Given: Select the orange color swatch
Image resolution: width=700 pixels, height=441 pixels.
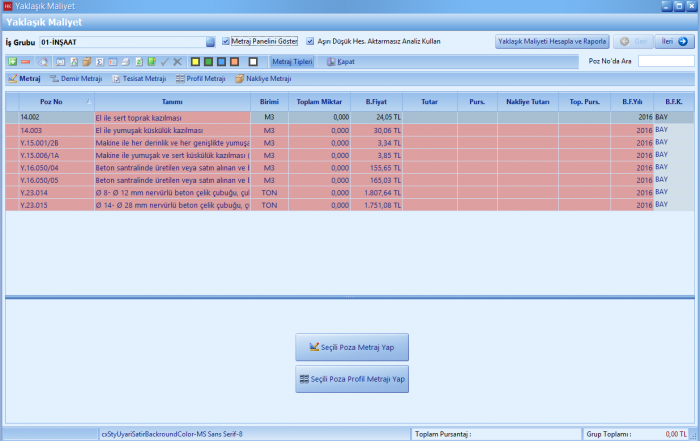Looking at the screenshot, I should 234,61.
